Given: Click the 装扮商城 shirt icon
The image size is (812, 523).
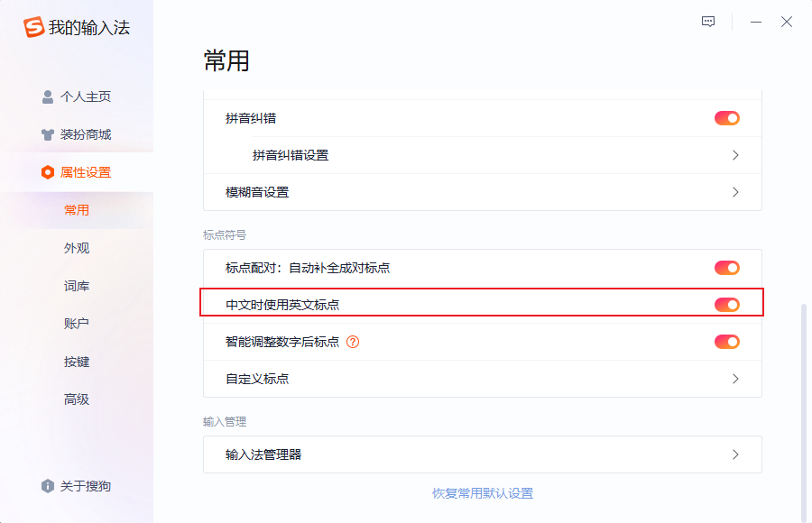Looking at the screenshot, I should (x=48, y=134).
